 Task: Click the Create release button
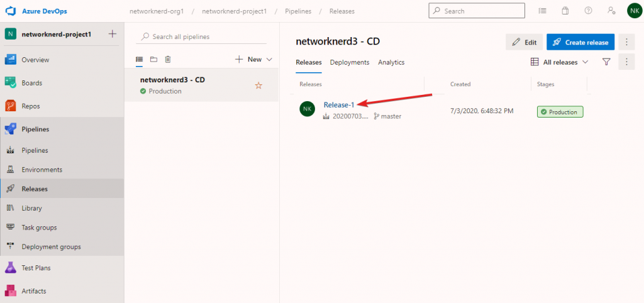(x=580, y=42)
